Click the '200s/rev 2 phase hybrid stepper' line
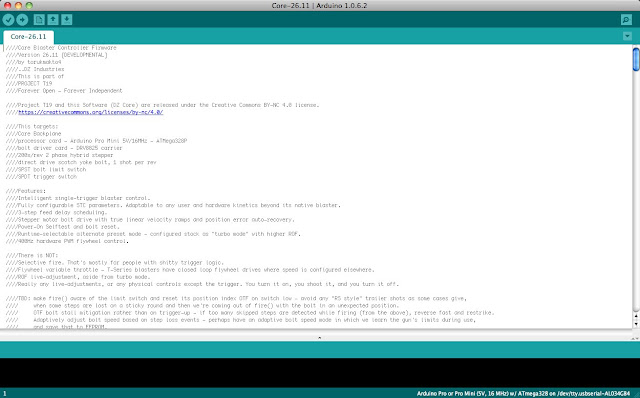 click(60, 155)
